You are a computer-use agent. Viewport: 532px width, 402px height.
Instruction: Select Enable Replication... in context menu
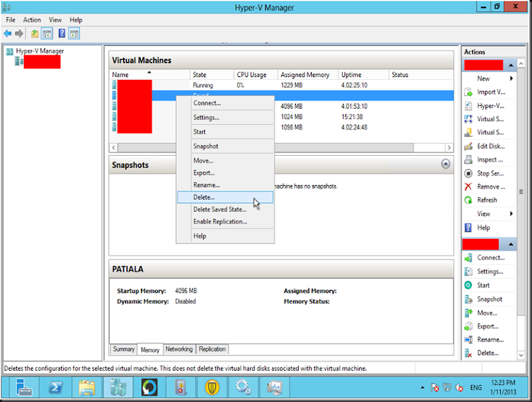point(219,222)
